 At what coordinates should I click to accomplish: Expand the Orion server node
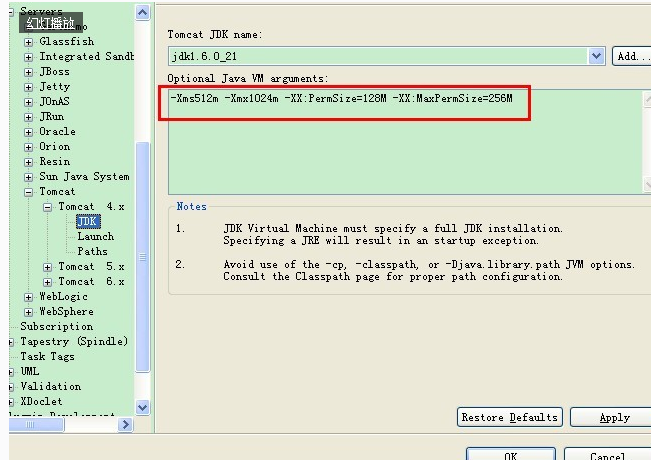[28, 147]
